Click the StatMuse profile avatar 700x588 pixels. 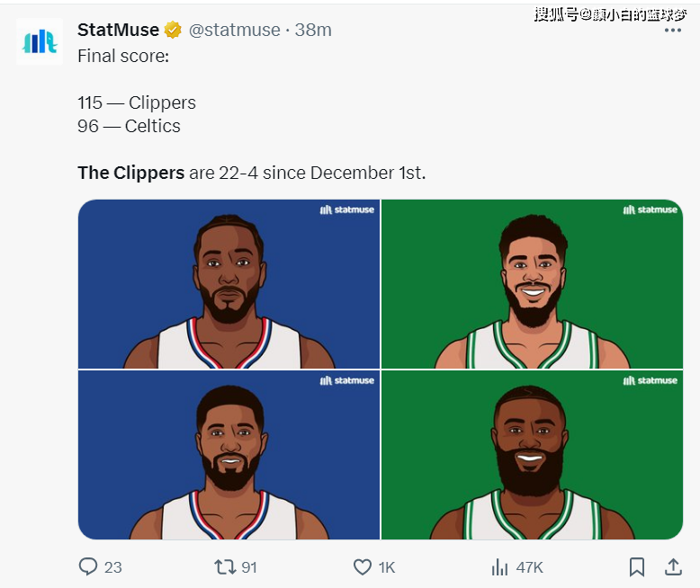click(x=40, y=42)
